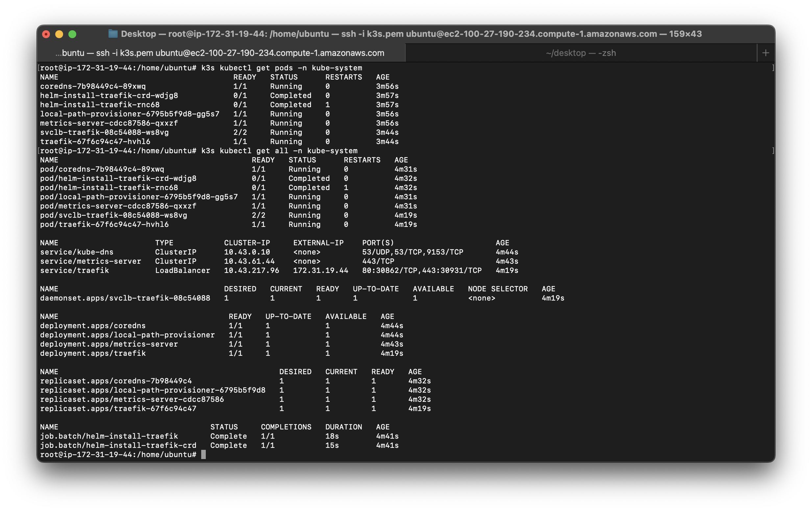This screenshot has height=511, width=812.
Task: Select the ssh k3s.pem session tab
Action: pyautogui.click(x=219, y=53)
